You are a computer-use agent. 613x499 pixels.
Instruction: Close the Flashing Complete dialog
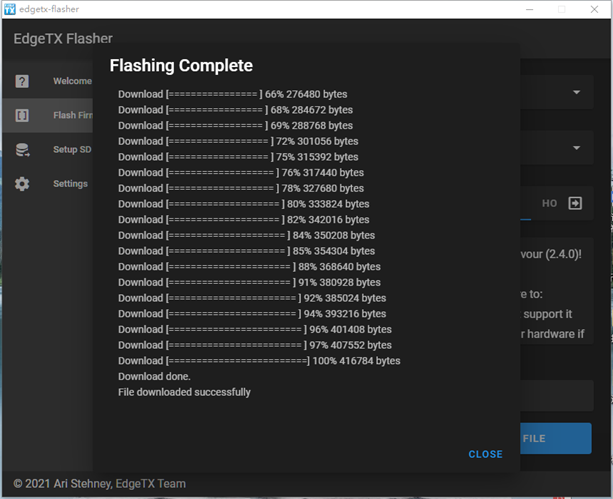[485, 454]
